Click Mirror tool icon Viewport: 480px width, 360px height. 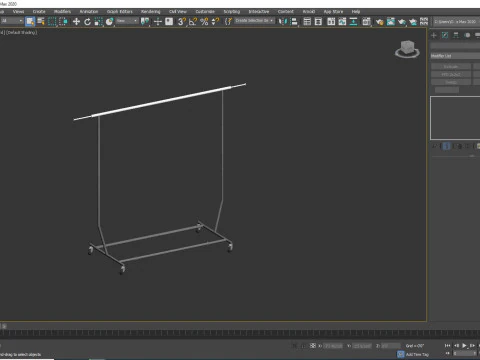[283, 22]
